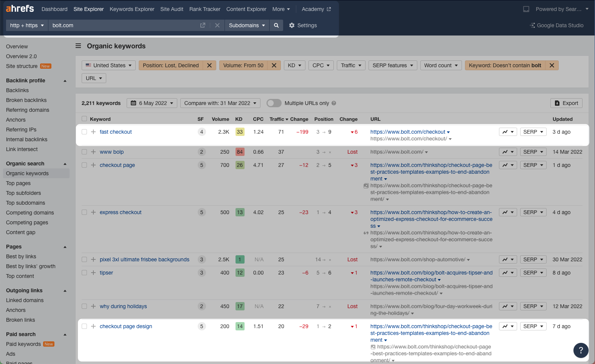The height and width of the screenshot is (364, 595).
Task: Sort by Traffic column header
Action: 279,119
